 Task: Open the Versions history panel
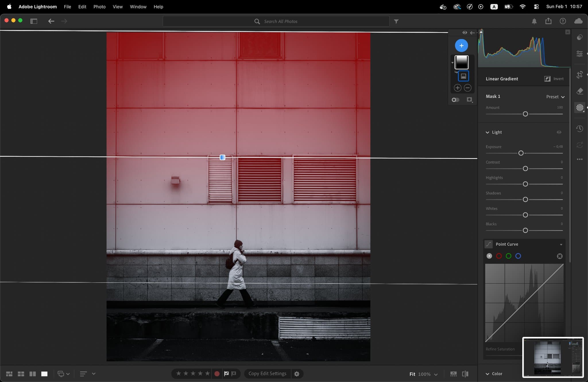point(580,128)
